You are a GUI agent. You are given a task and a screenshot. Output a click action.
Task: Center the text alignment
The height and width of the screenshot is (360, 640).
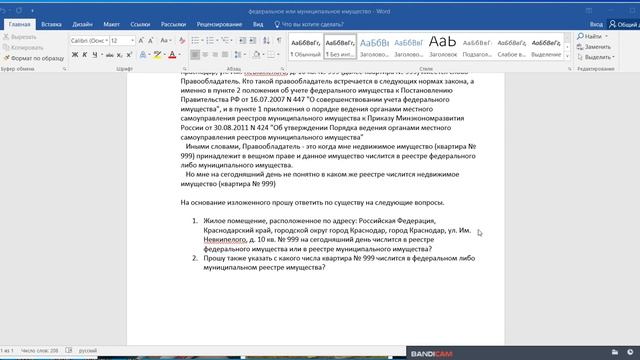[x=205, y=54]
